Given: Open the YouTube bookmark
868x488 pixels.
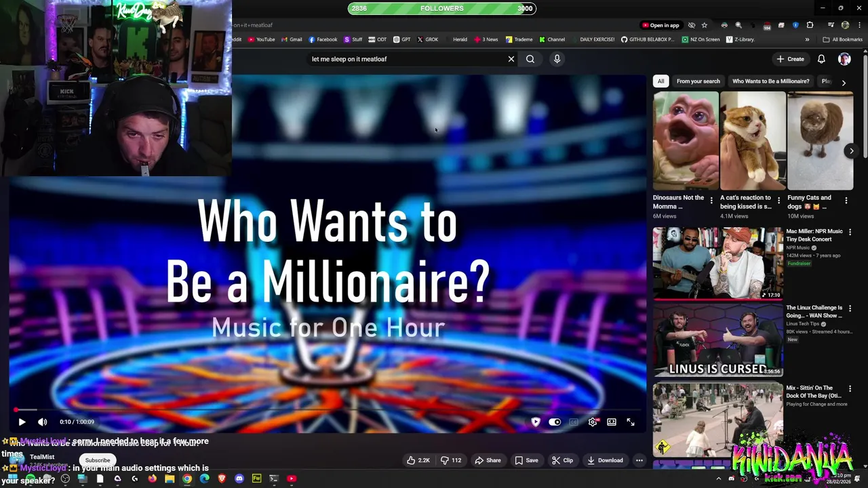Looking at the screenshot, I should click(x=262, y=39).
